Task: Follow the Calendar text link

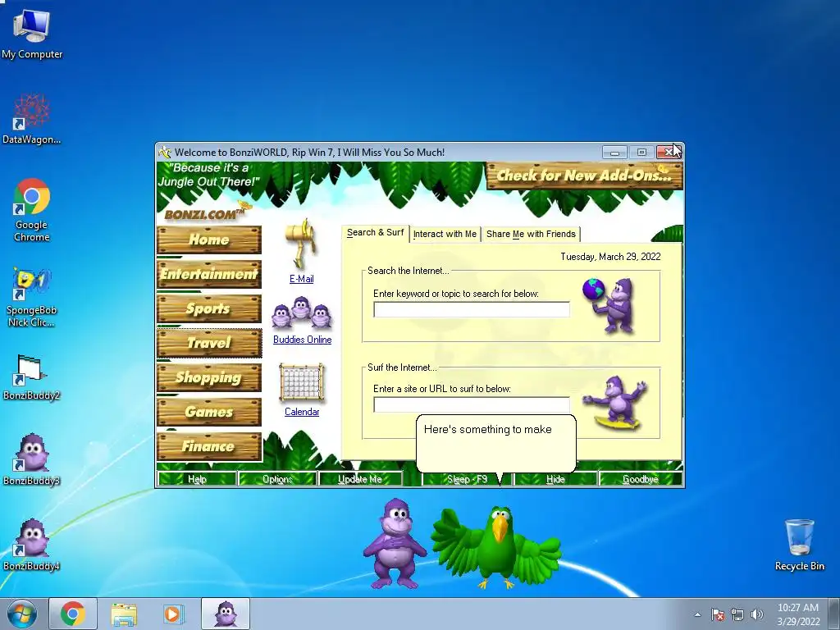Action: 302,412
